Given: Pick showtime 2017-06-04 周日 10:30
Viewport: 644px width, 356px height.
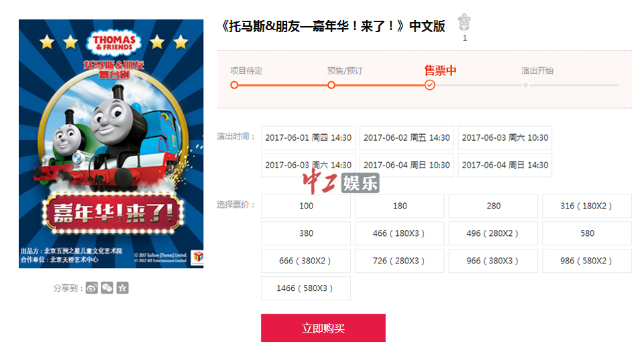Looking at the screenshot, I should click(x=407, y=165).
